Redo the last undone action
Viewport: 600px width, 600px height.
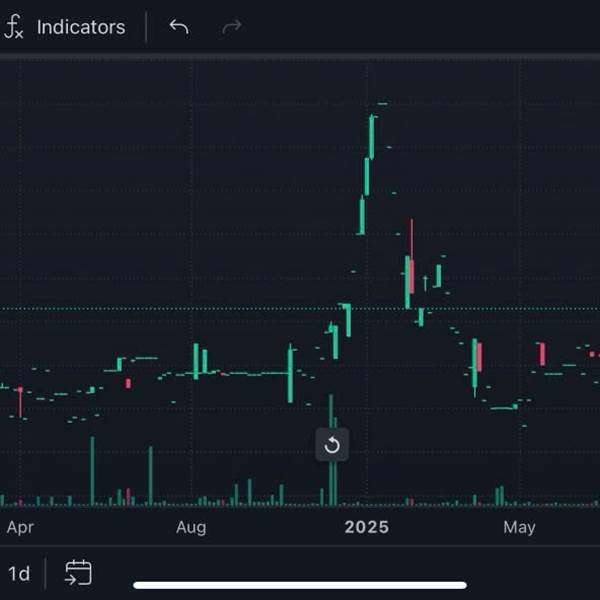232,27
